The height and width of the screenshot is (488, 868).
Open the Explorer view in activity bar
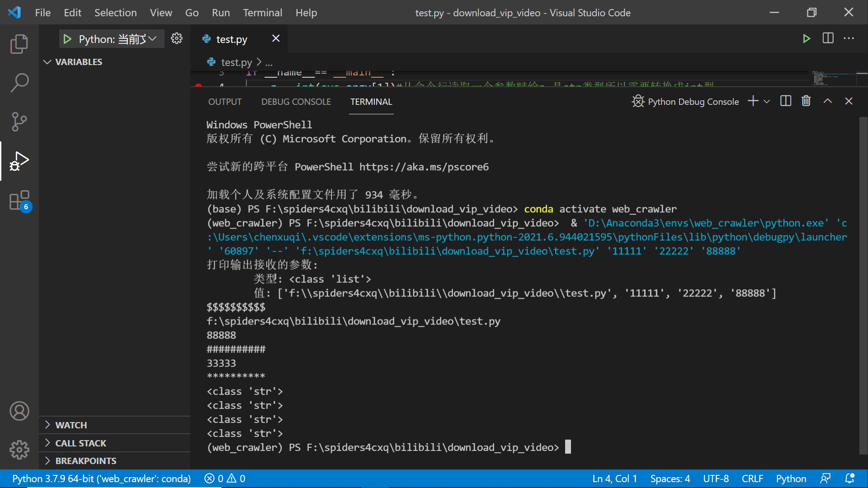pos(19,44)
